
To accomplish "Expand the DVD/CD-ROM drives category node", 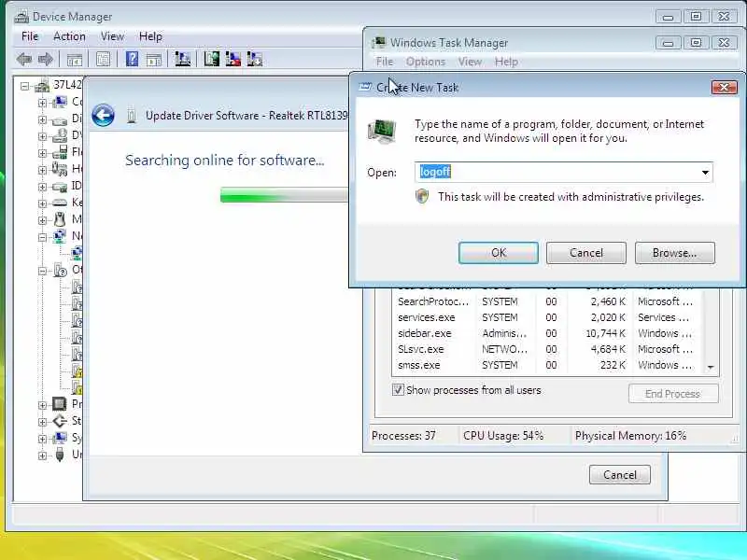I will (42, 136).
